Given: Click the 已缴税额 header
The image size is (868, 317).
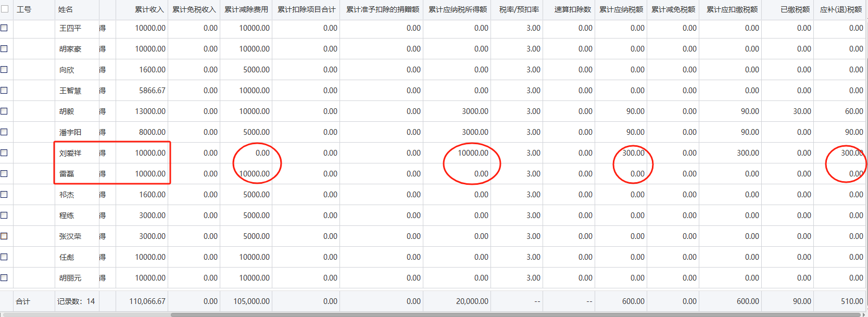Looking at the screenshot, I should pyautogui.click(x=795, y=9).
